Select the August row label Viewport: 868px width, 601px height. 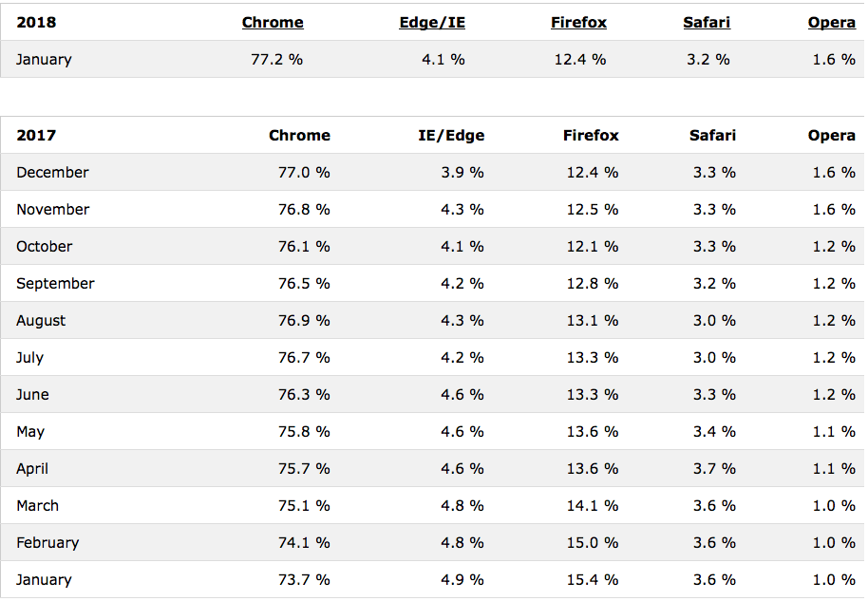point(41,320)
